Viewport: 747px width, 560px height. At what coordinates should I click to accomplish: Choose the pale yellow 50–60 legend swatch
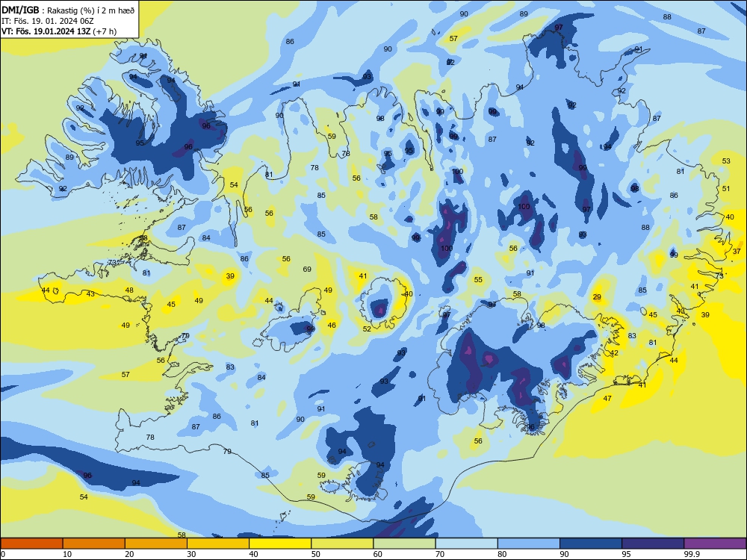click(x=342, y=544)
